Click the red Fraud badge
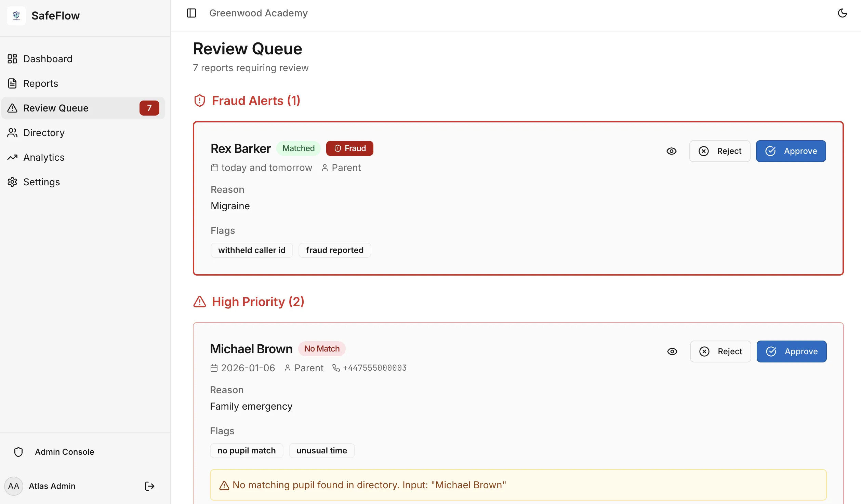The width and height of the screenshot is (861, 504). [x=349, y=148]
